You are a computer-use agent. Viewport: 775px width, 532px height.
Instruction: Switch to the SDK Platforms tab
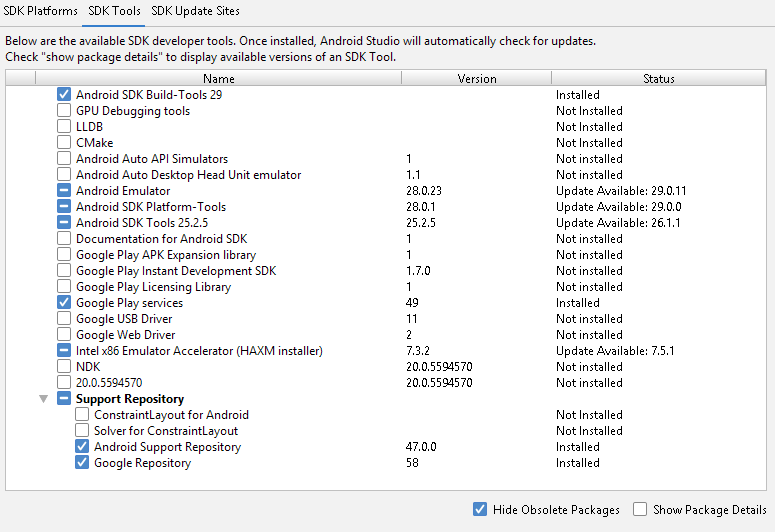pyautogui.click(x=41, y=11)
